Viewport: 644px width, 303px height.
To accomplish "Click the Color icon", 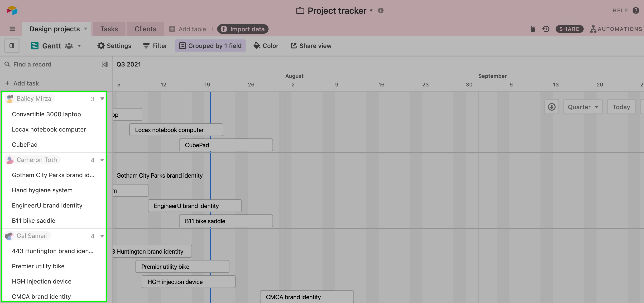I will [x=266, y=46].
